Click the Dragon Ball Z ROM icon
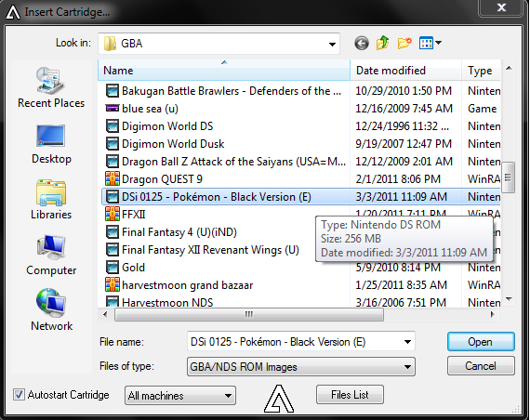Screen dimensions: 530x420 [113, 161]
